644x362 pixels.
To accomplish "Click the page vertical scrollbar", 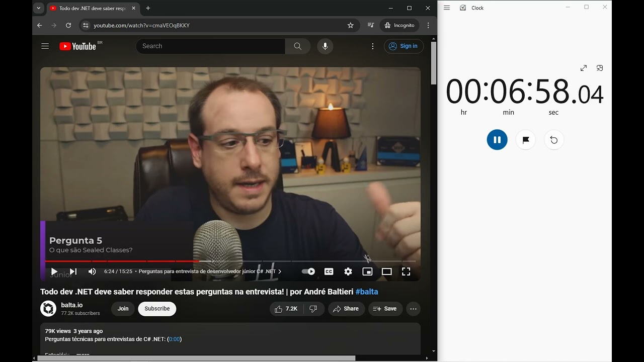I will click(434, 63).
